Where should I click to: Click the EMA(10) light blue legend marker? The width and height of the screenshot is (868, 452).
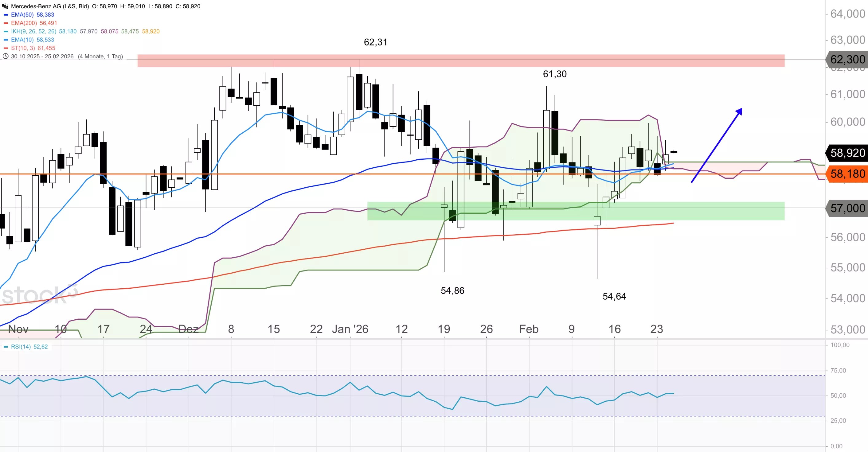(x=6, y=40)
